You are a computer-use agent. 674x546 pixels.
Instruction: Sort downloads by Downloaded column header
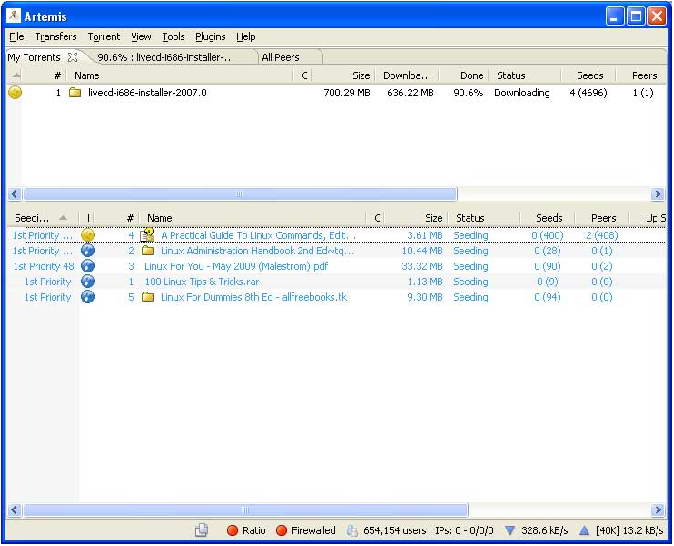[x=405, y=76]
